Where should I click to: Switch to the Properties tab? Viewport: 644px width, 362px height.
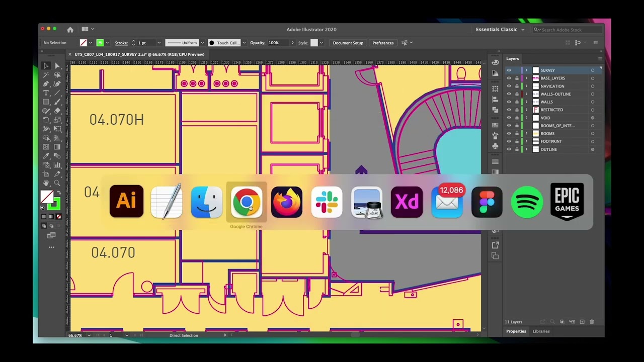(516, 331)
